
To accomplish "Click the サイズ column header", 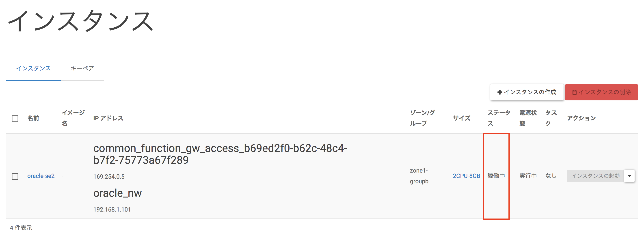I will coord(462,118).
